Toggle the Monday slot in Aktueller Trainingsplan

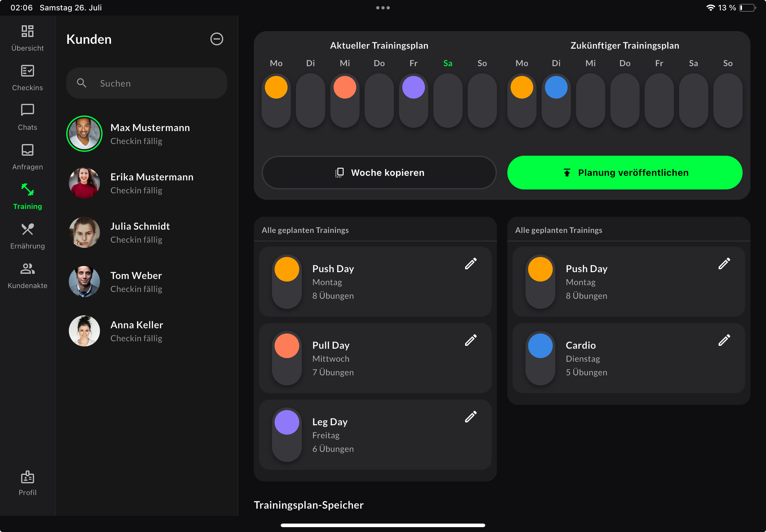(276, 87)
